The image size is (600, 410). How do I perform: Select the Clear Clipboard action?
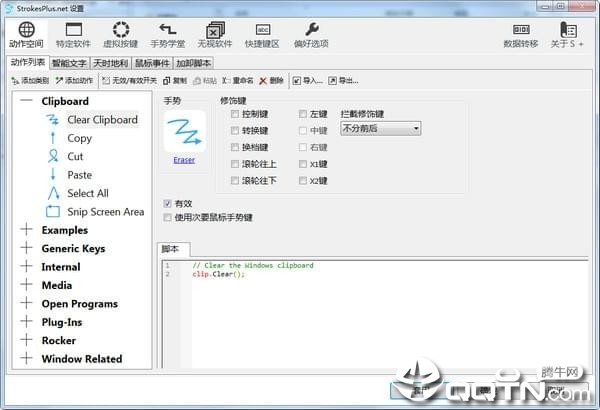click(x=102, y=120)
